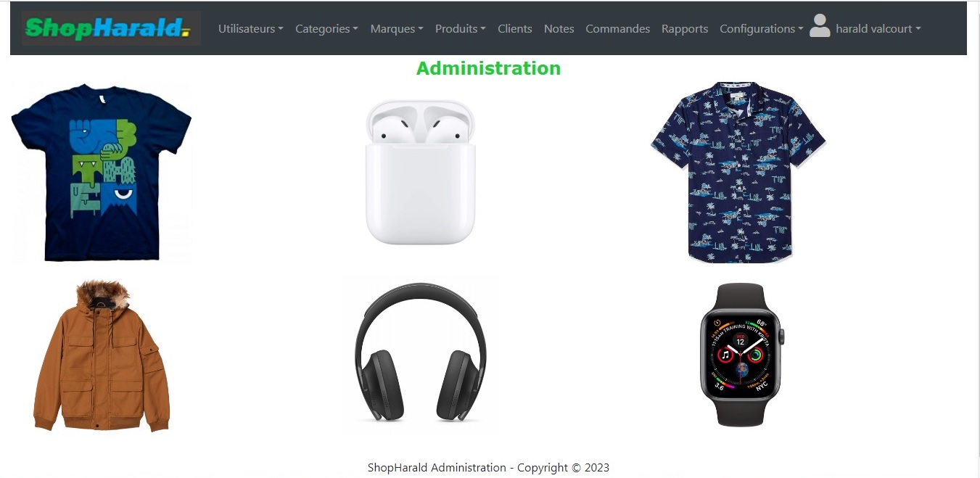Select Commandes in the navbar
Screen dimensions: 980x478
617,29
